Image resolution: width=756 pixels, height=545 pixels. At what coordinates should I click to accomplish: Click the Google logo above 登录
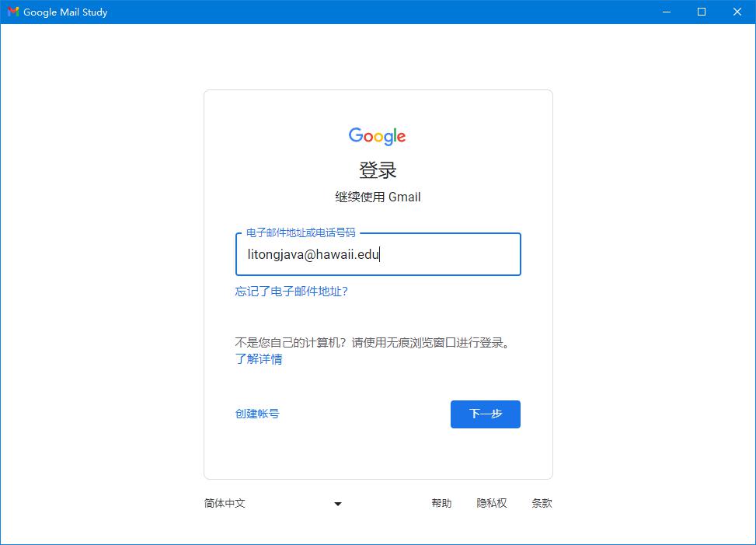pos(378,137)
